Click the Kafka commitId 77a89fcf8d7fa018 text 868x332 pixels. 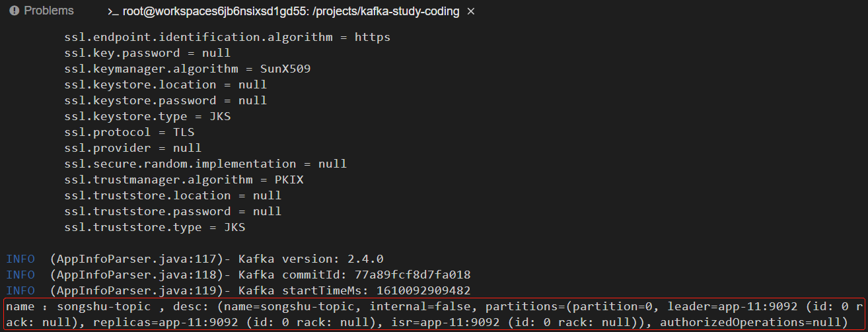tap(354, 275)
